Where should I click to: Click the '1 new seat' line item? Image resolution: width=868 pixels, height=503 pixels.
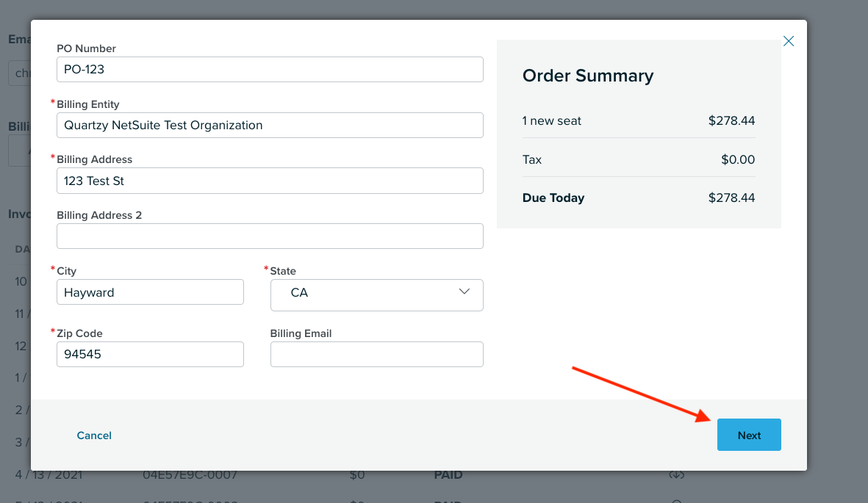[x=551, y=120]
